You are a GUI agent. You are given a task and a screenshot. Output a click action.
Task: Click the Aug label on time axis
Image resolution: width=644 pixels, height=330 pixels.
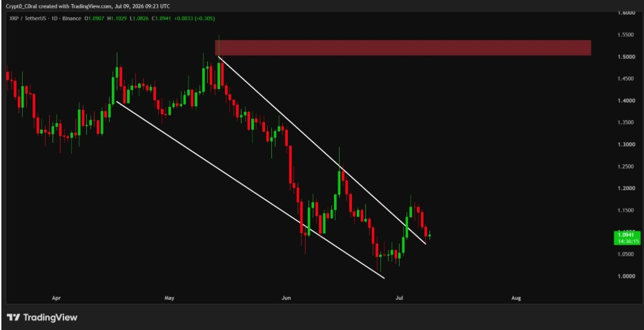[516, 298]
